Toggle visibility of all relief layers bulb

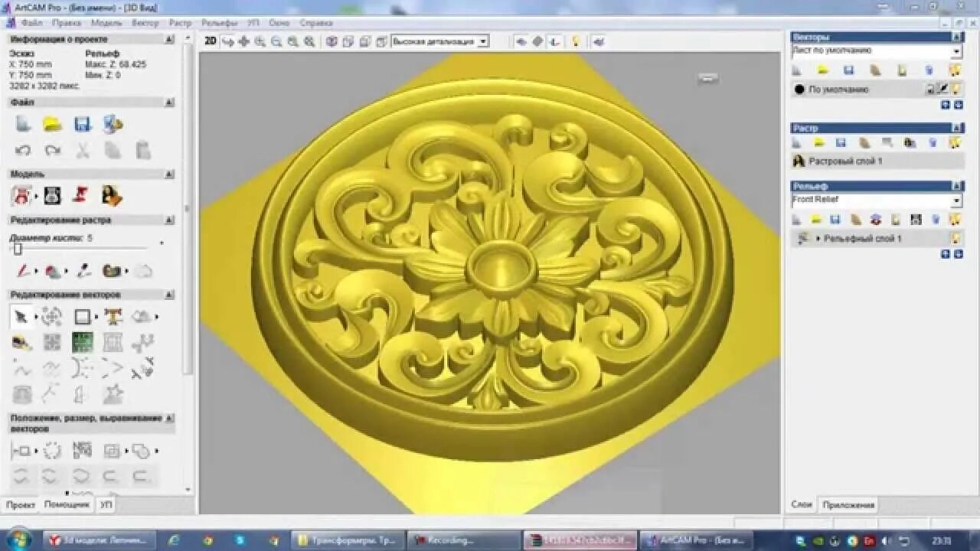955,220
